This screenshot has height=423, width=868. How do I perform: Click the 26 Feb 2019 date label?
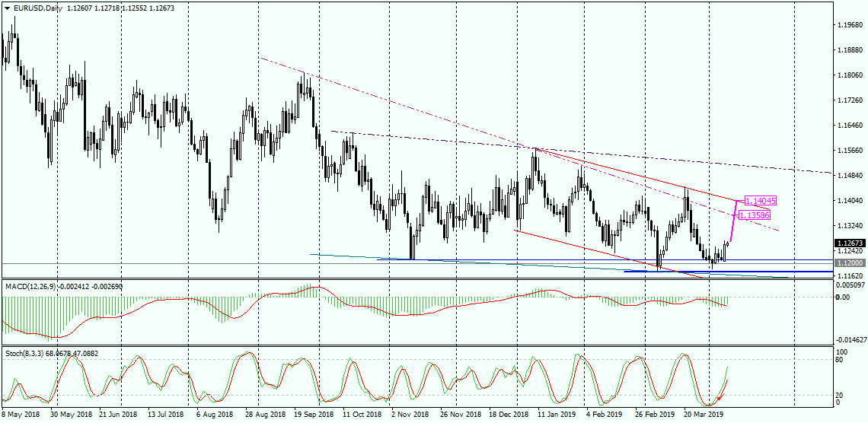(x=656, y=414)
